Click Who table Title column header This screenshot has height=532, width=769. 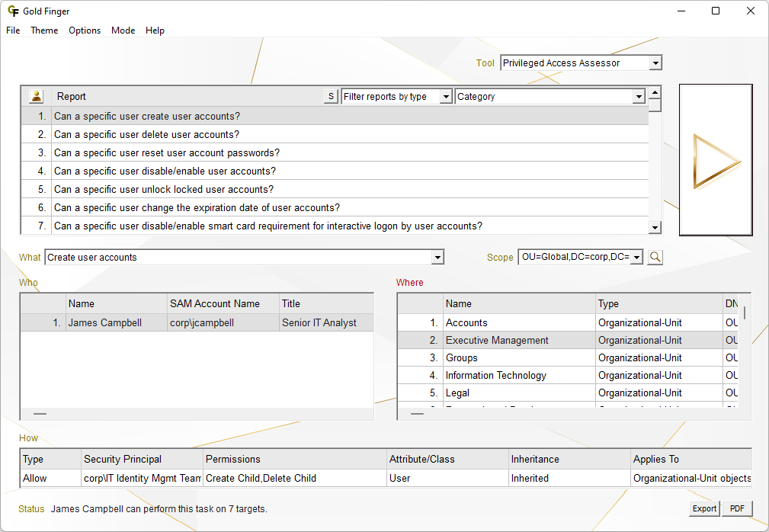[x=327, y=303]
